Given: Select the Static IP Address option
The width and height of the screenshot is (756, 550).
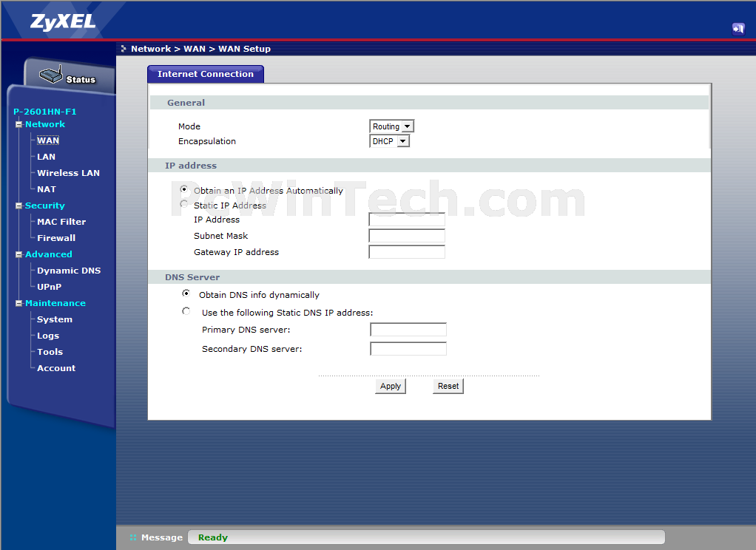Looking at the screenshot, I should (x=183, y=204).
